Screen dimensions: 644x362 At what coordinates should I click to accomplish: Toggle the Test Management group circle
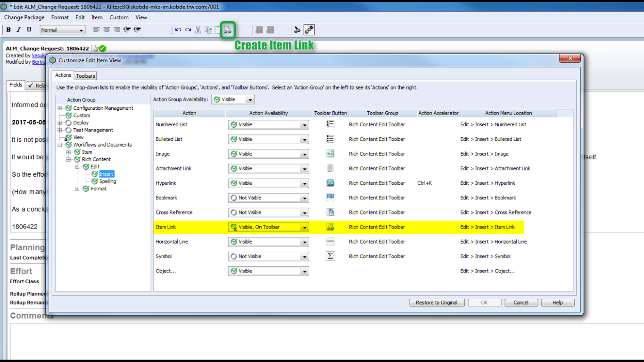[69, 130]
